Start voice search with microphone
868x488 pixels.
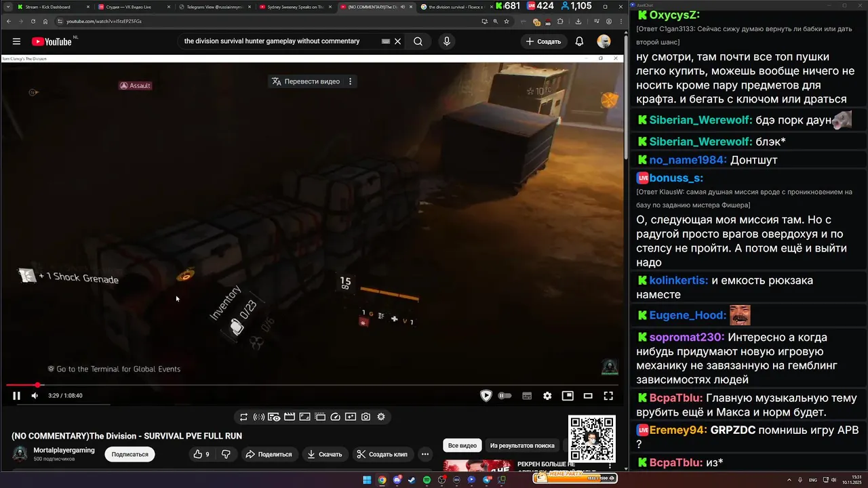click(x=446, y=41)
